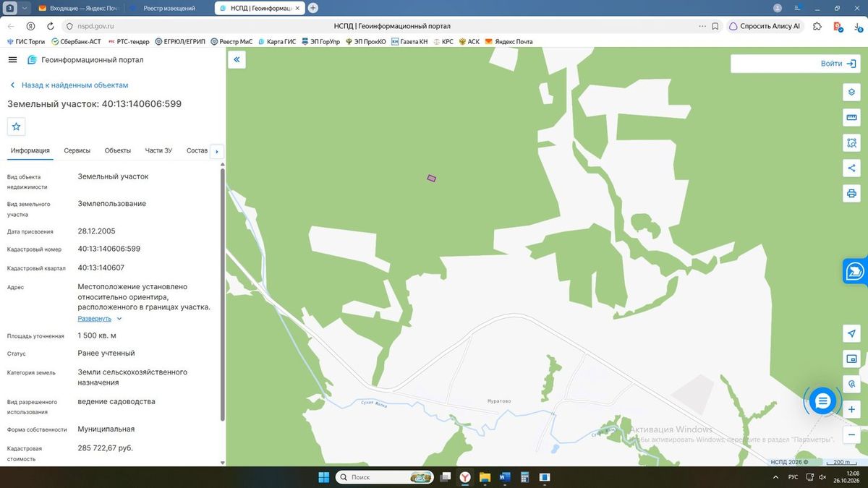Switch to the Объекты tab
Viewport: 868px width, 488px height.
click(x=118, y=150)
